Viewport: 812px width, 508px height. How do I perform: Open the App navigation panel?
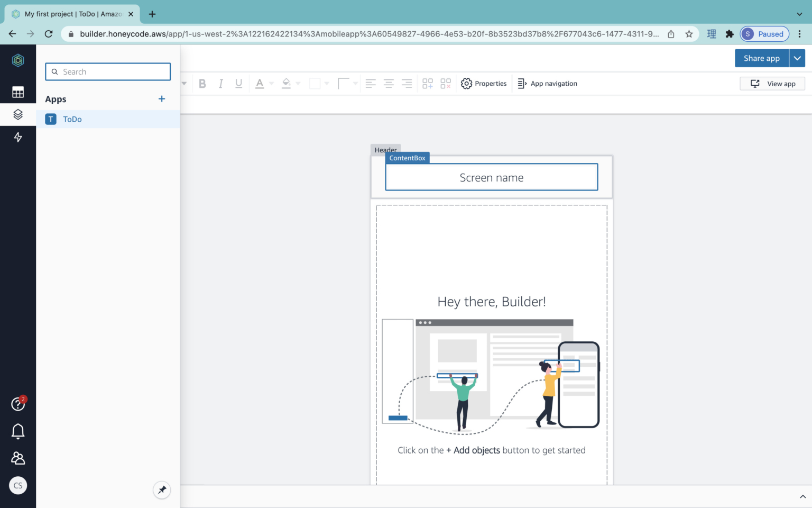point(548,83)
